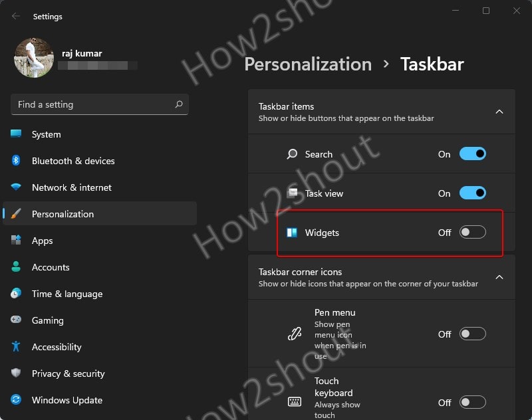Image resolution: width=532 pixels, height=420 pixels.
Task: Click the Apps sidebar icon
Action: click(x=18, y=241)
